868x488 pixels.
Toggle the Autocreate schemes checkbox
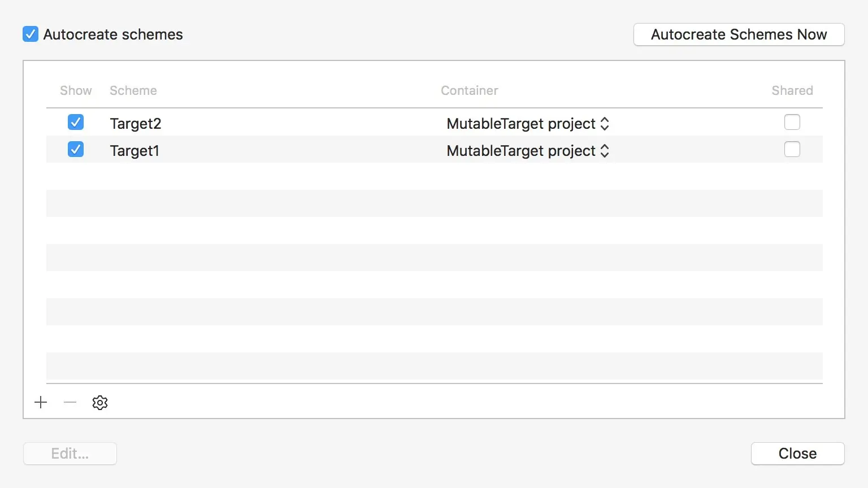[31, 34]
